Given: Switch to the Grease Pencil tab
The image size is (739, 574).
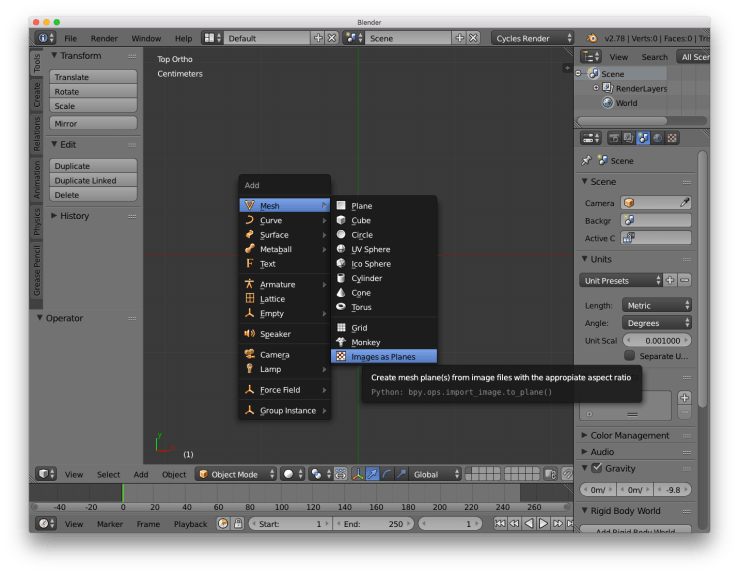Looking at the screenshot, I should (37, 271).
